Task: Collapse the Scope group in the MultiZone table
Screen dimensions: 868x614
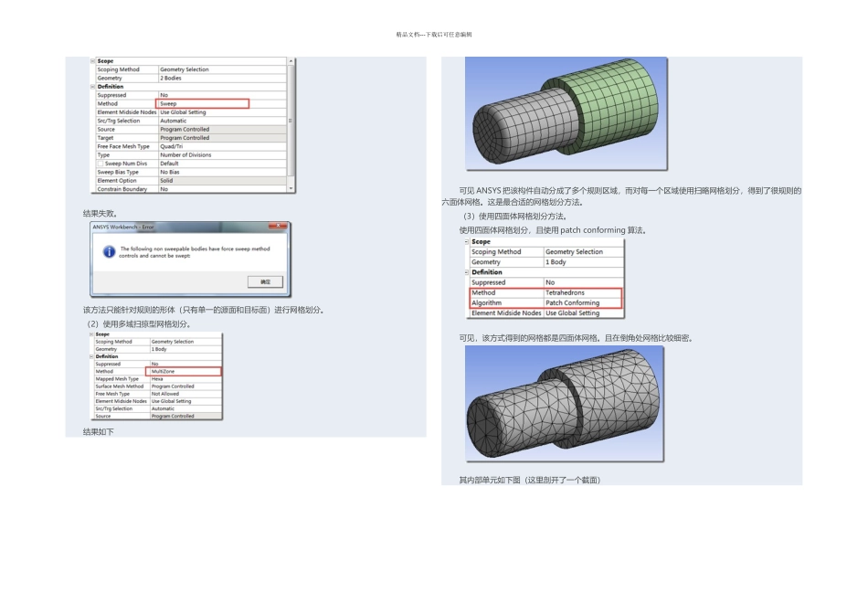Action: pyautogui.click(x=91, y=334)
